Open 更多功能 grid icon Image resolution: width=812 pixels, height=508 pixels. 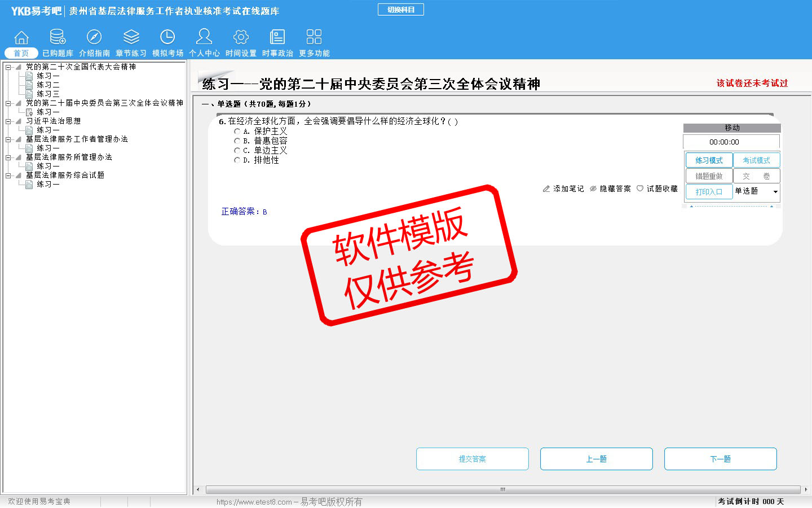314,38
